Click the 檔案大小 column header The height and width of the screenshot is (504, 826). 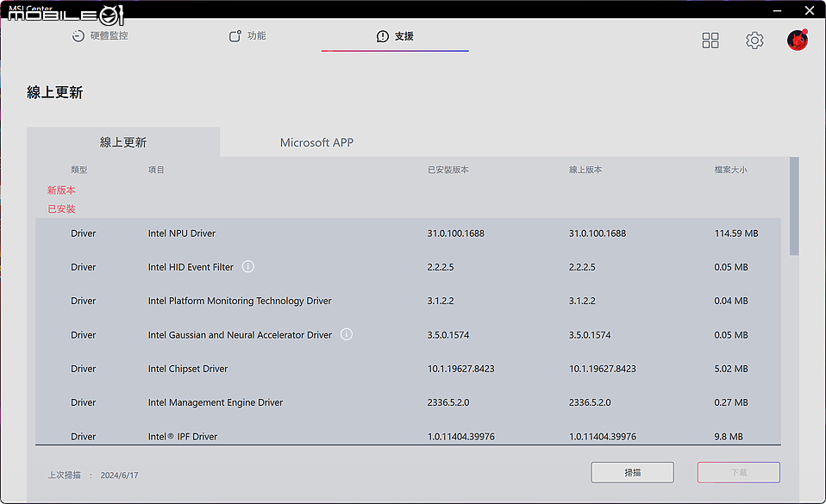coord(730,170)
